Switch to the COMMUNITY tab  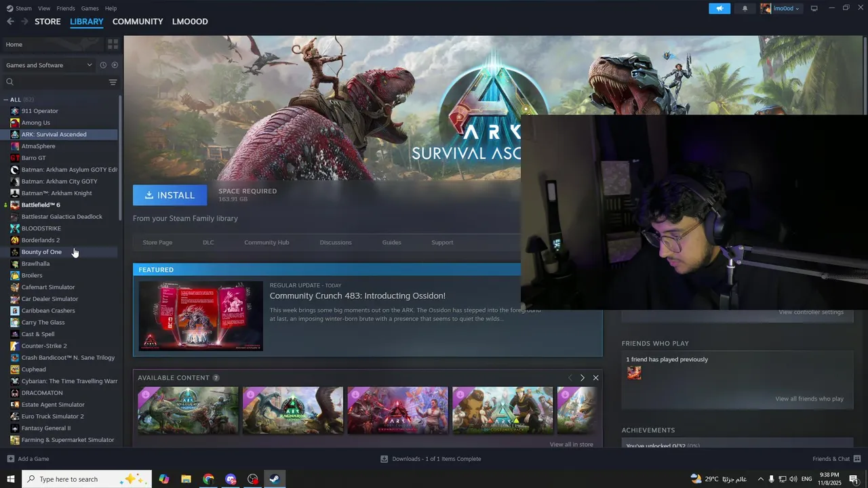click(138, 22)
